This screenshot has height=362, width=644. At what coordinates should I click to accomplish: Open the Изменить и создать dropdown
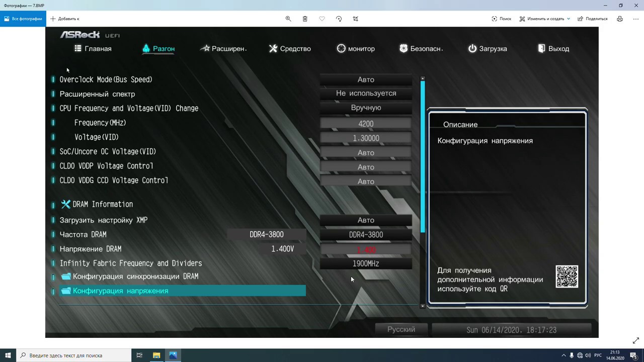point(545,19)
